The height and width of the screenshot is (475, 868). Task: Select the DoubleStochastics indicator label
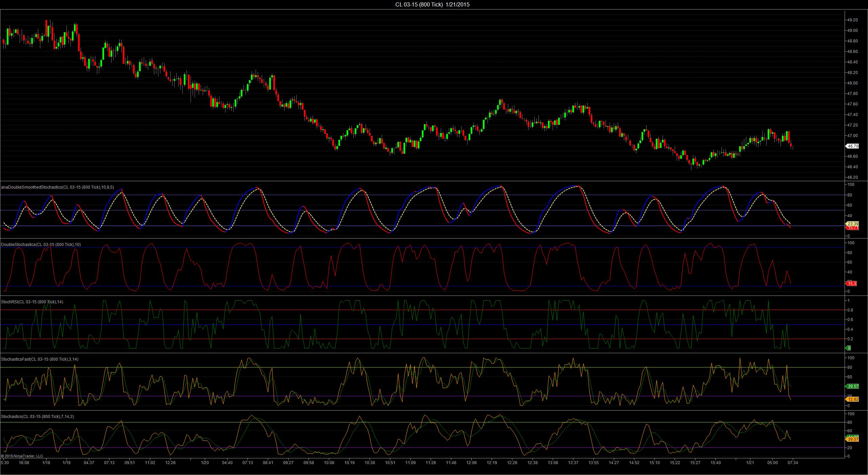41,244
